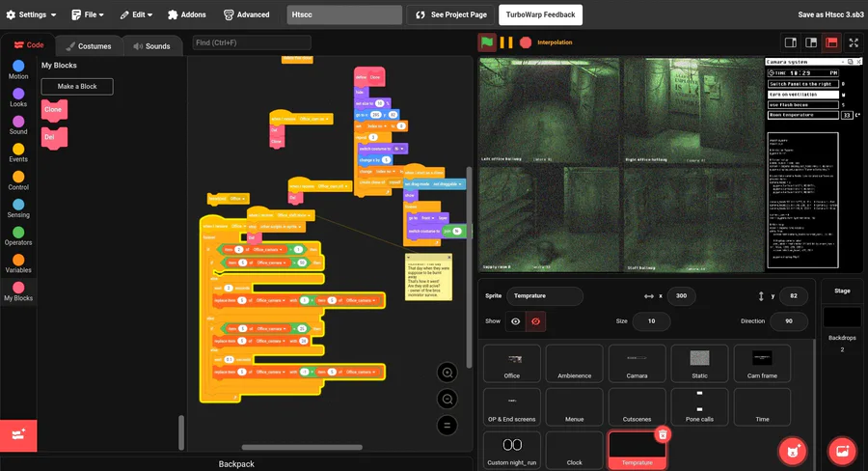Select the Menue sprite thumbnail
Image resolution: width=868 pixels, height=471 pixels.
coord(574,407)
